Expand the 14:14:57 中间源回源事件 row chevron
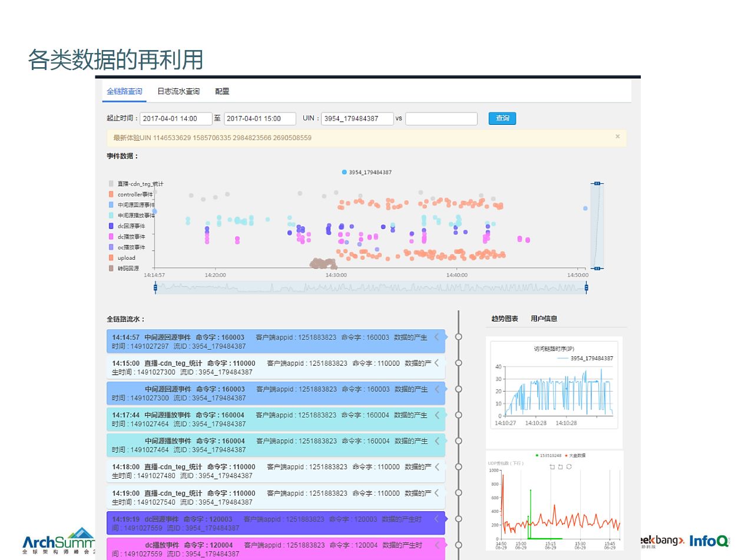Viewport: 748px width, 560px height. click(437, 337)
